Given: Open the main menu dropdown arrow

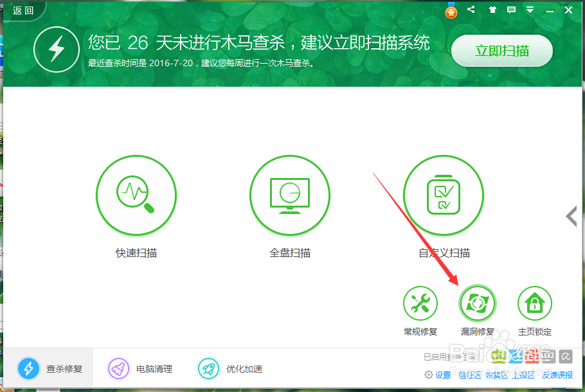Looking at the screenshot, I should pyautogui.click(x=530, y=10).
